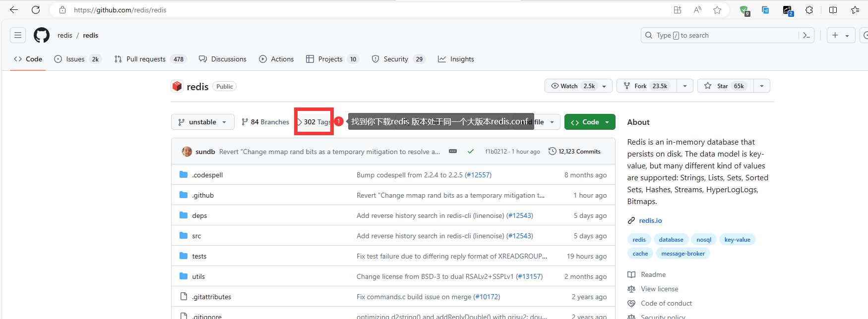
Task: Open the .github folder
Action: 203,195
